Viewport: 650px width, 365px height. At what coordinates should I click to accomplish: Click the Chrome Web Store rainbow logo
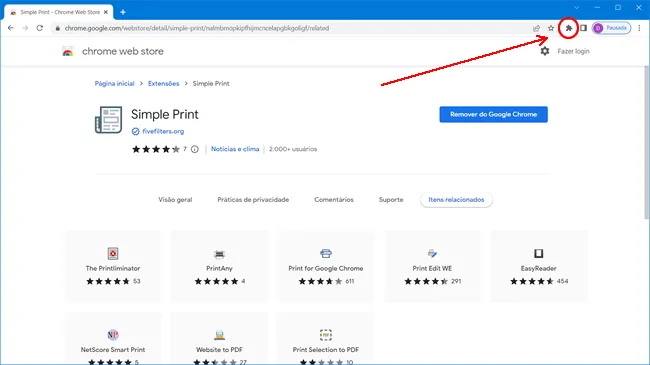68,51
